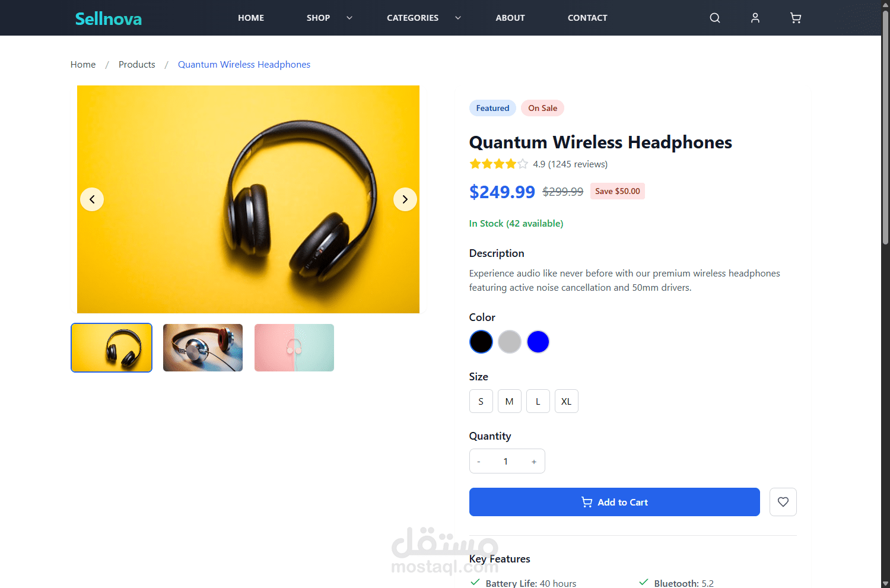Expand the Shop dropdown chevron
The image size is (890, 588).
[349, 18]
